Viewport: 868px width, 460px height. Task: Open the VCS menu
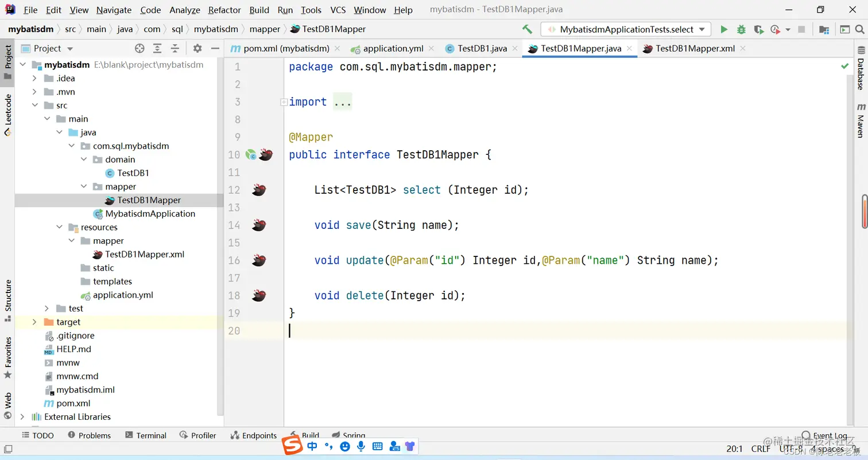tap(338, 10)
